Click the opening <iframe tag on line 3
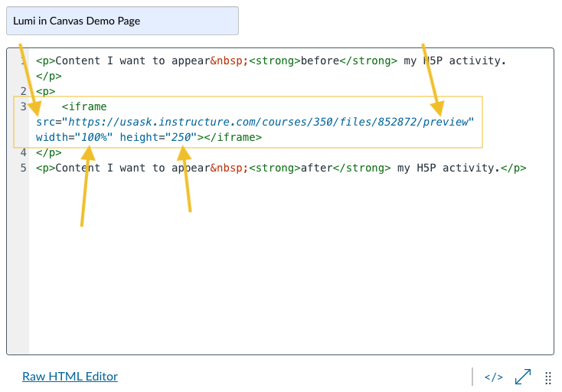Viewport: 562px width, 392px height. pyautogui.click(x=84, y=106)
